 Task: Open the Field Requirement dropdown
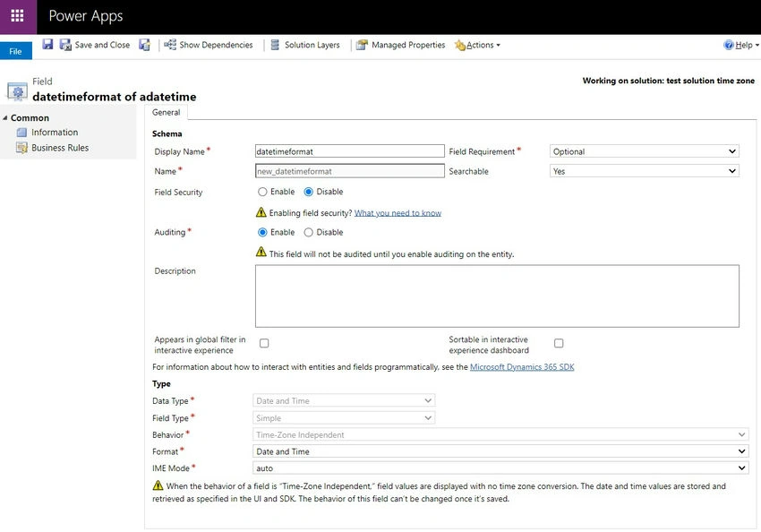click(644, 151)
